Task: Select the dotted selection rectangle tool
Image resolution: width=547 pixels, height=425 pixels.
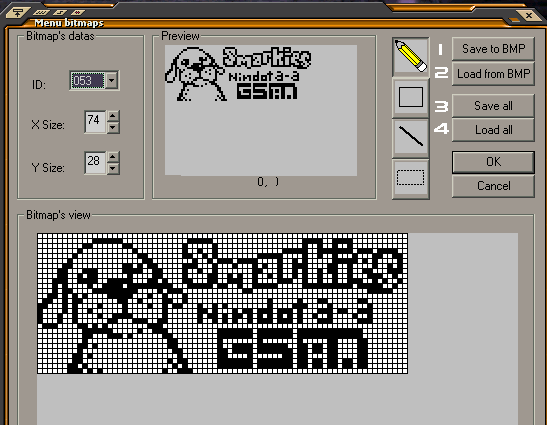Action: click(x=411, y=178)
